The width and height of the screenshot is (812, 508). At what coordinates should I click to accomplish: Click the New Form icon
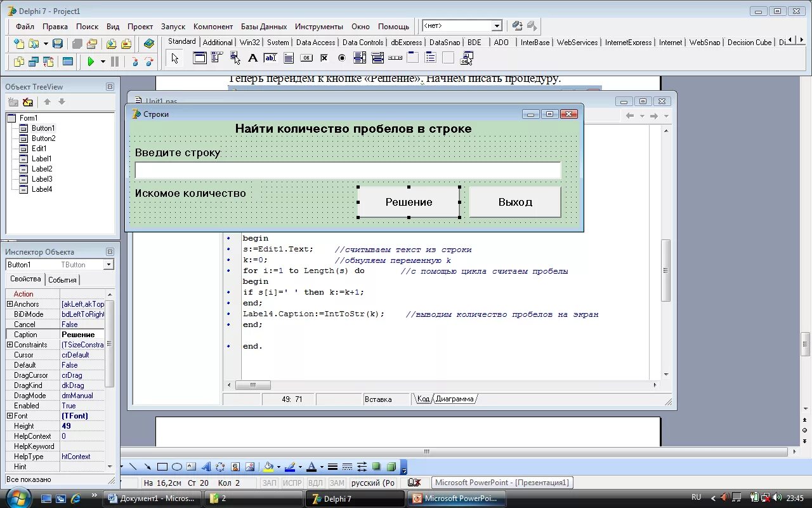[x=68, y=62]
